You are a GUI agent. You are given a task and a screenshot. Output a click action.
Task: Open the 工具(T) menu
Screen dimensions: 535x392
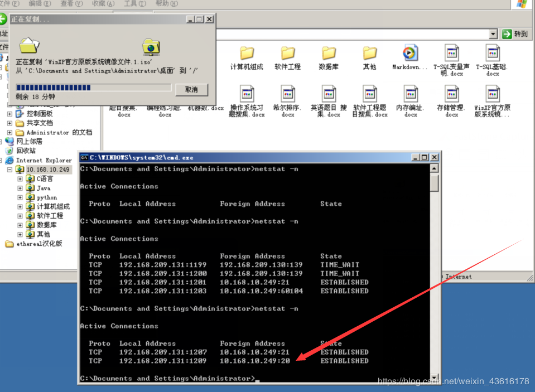(135, 3)
